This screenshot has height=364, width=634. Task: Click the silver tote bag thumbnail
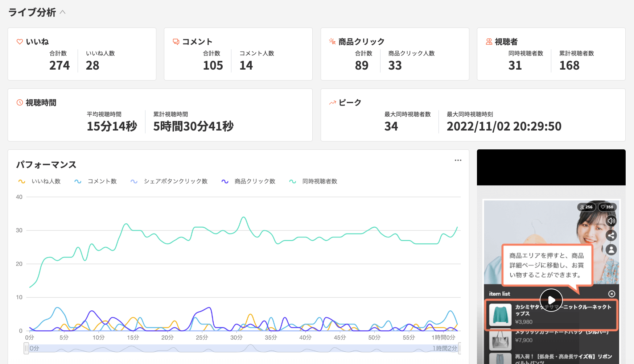[x=500, y=340]
